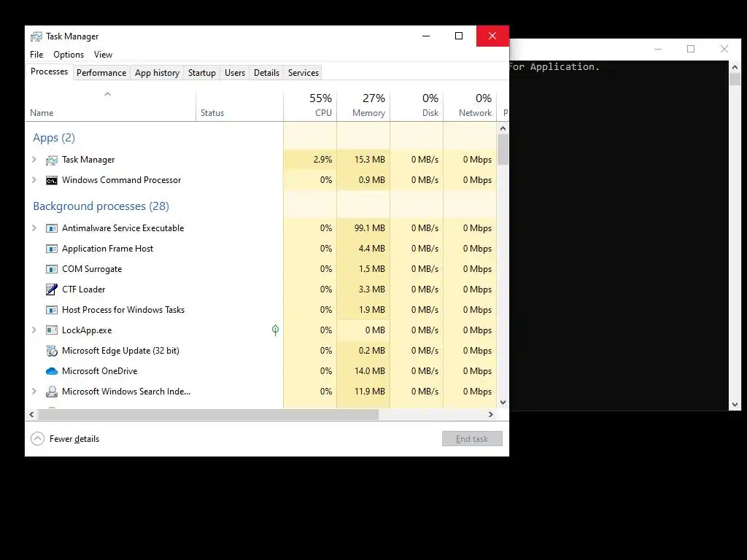The width and height of the screenshot is (747, 560).
Task: Click the sort arrow above the Name column
Action: click(108, 94)
